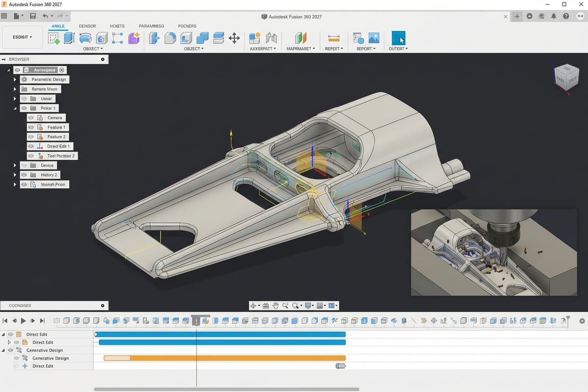Viewport: 588px width, 392px height.
Task: Click the Joint tool icon
Action: [271, 38]
